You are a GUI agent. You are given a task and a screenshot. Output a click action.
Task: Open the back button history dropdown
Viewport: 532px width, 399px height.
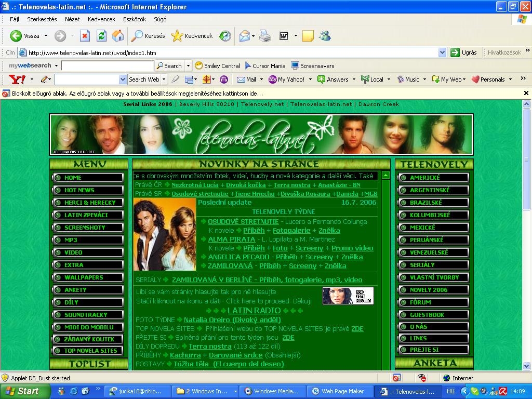46,36
